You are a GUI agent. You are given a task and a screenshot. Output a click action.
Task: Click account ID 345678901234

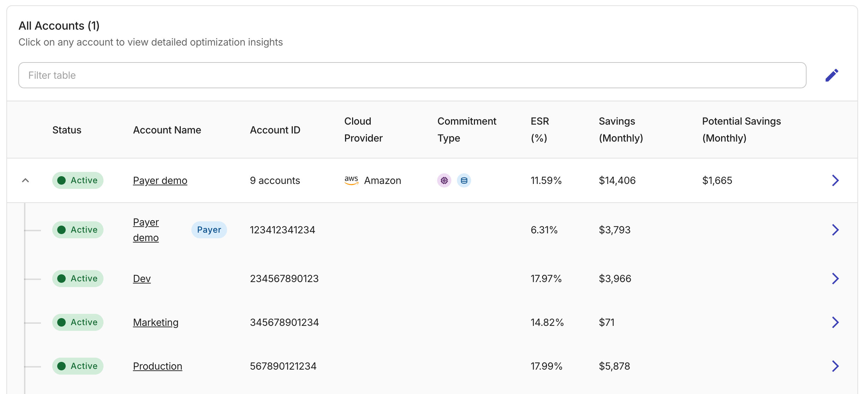point(284,322)
